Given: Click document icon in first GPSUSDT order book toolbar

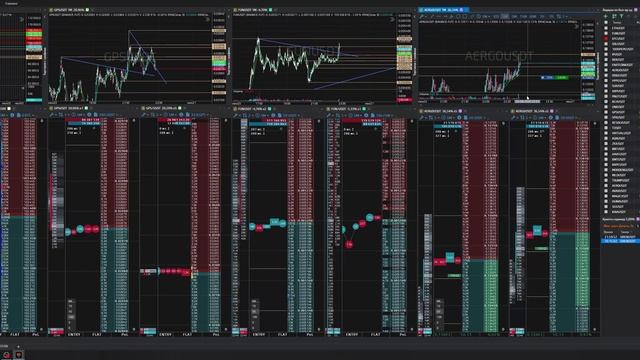Looking at the screenshot, I should [x=96, y=115].
